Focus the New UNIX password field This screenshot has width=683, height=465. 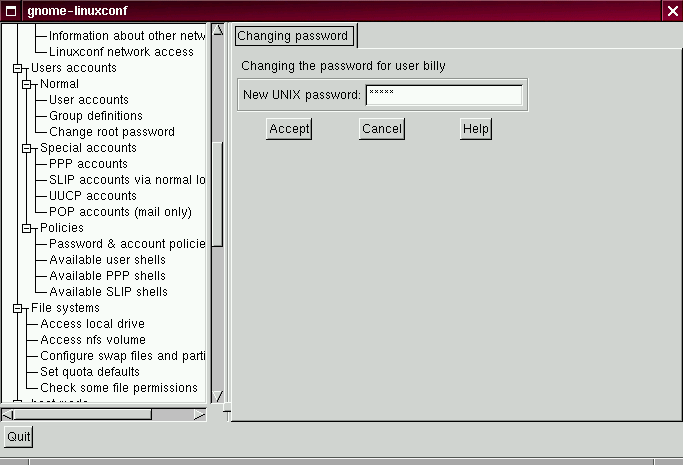(444, 95)
